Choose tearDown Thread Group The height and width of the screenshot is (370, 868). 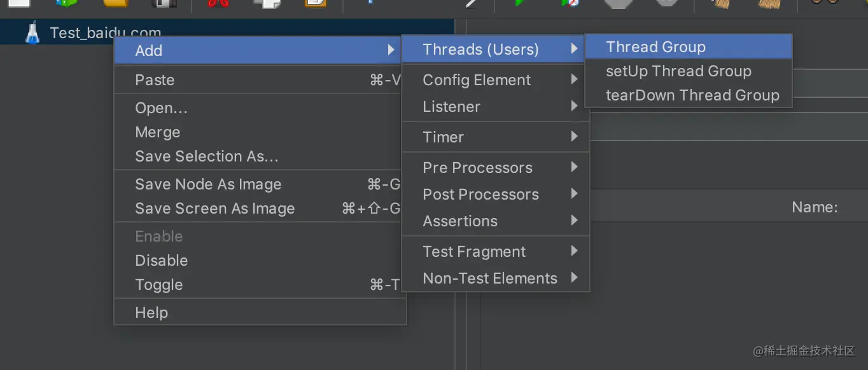692,95
